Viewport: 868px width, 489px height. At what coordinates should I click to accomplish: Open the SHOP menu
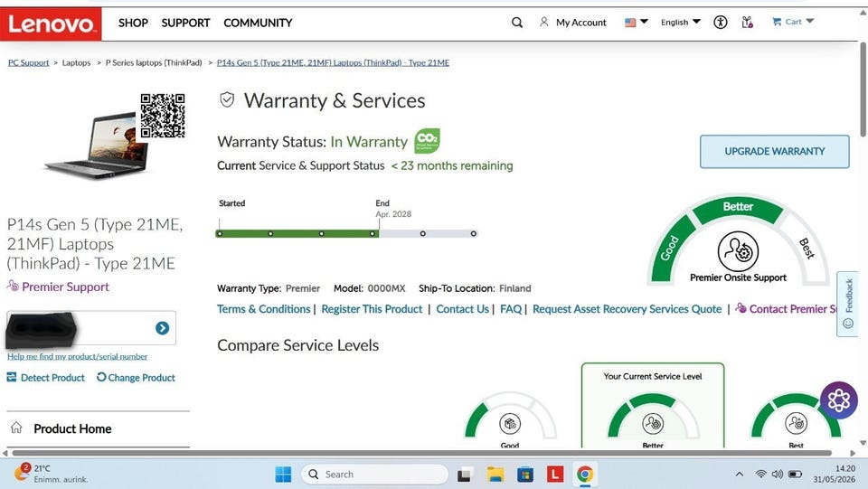(133, 23)
